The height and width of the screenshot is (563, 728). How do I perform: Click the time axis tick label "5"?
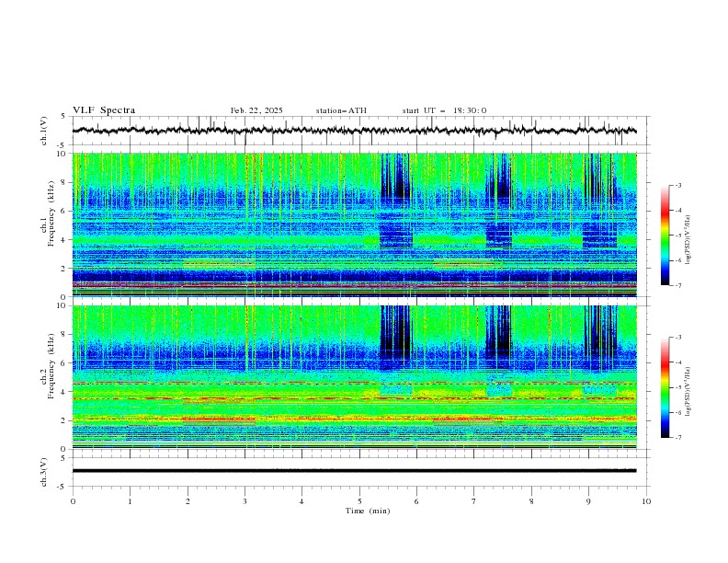click(x=359, y=501)
